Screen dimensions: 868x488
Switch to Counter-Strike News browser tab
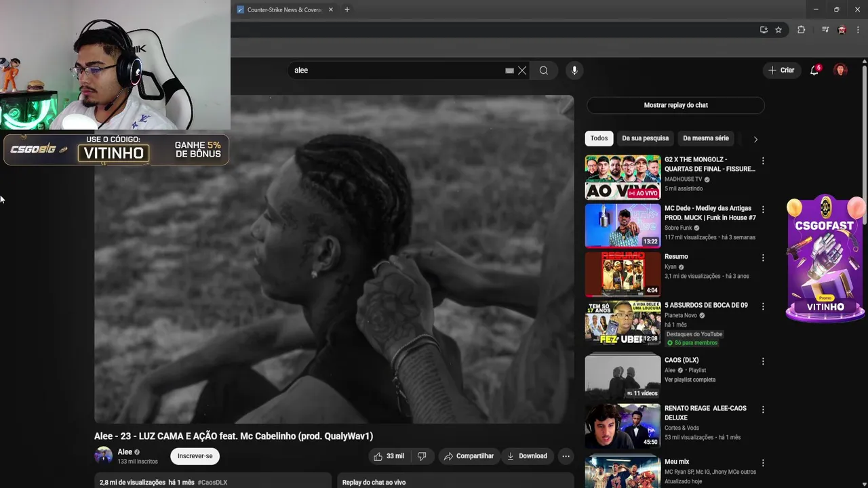(284, 9)
